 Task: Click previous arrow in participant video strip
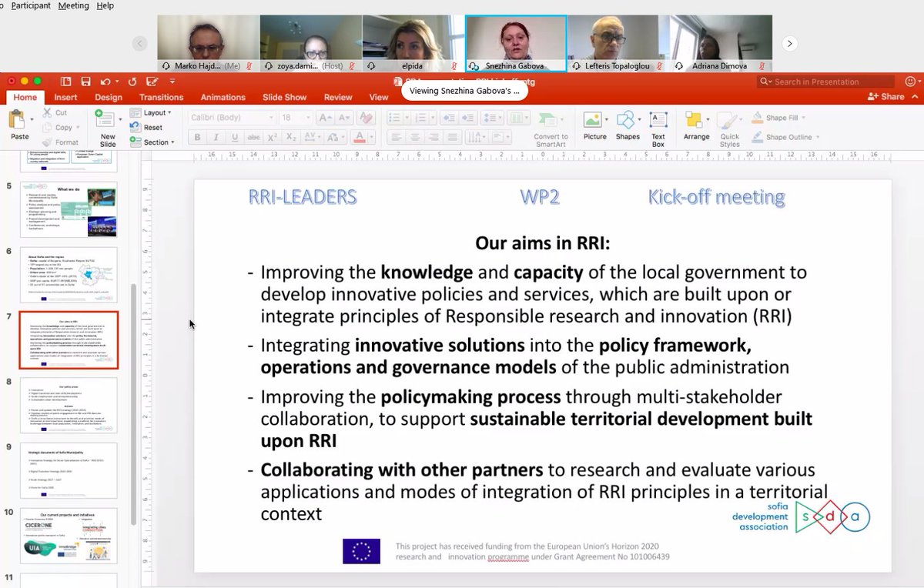tap(139, 43)
